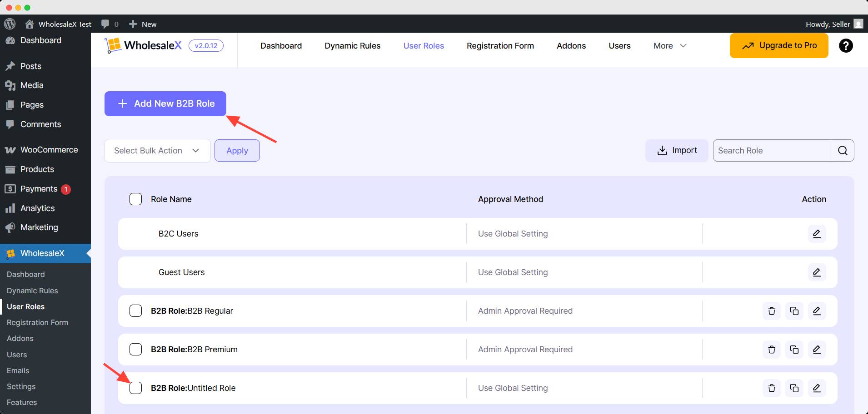Switch to the Dynamic Rules tab
This screenshot has height=414, width=868.
click(x=353, y=46)
